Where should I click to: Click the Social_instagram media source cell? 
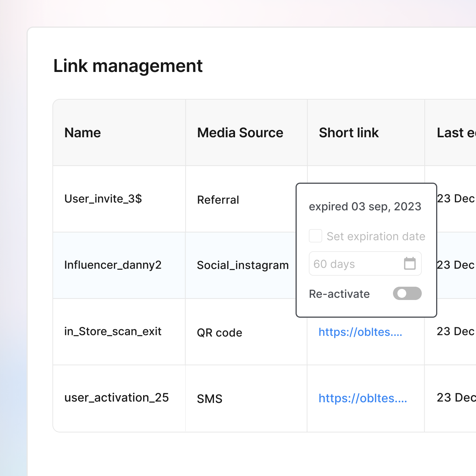[243, 265]
